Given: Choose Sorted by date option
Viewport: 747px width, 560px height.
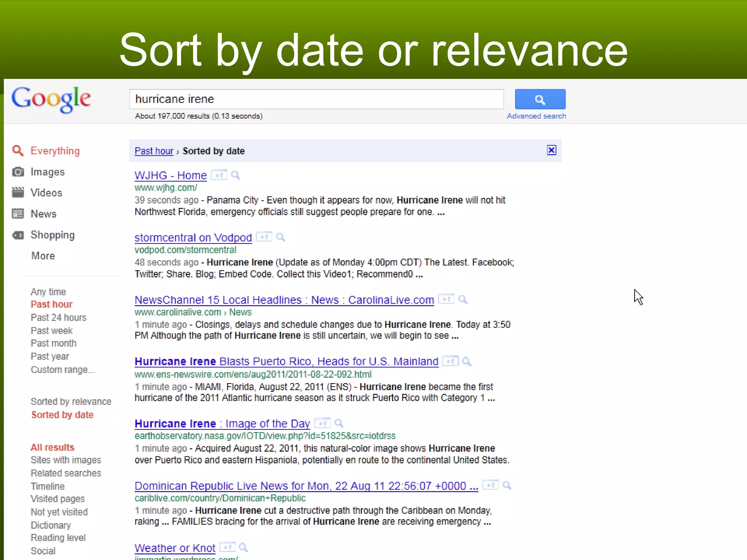Looking at the screenshot, I should 62,415.
